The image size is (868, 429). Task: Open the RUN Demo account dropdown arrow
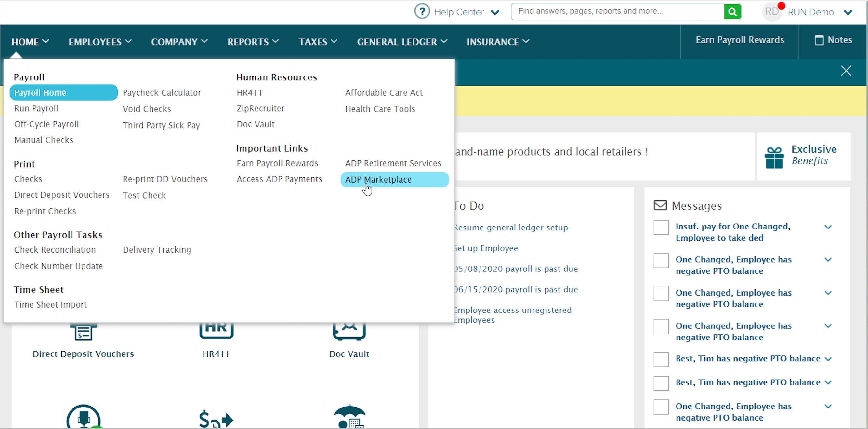tap(848, 12)
